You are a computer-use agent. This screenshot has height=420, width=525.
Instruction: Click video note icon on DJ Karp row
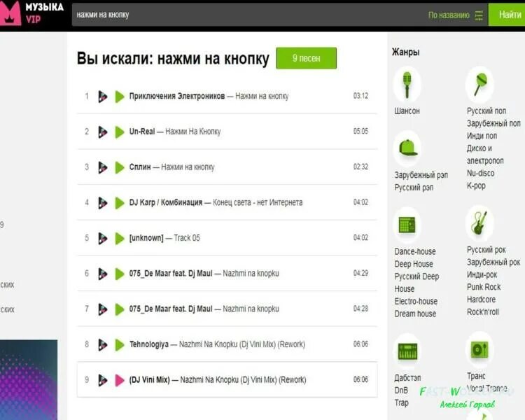102,203
